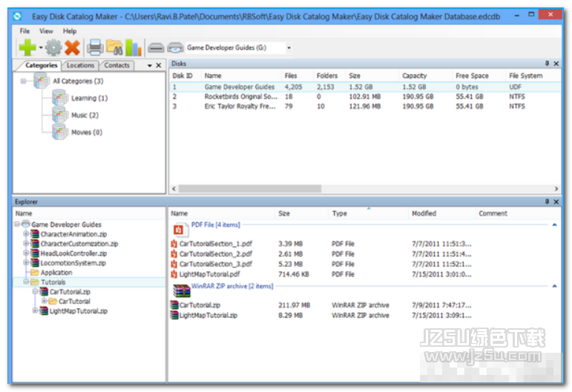Collapse the Tutorials folder node

tap(26, 282)
